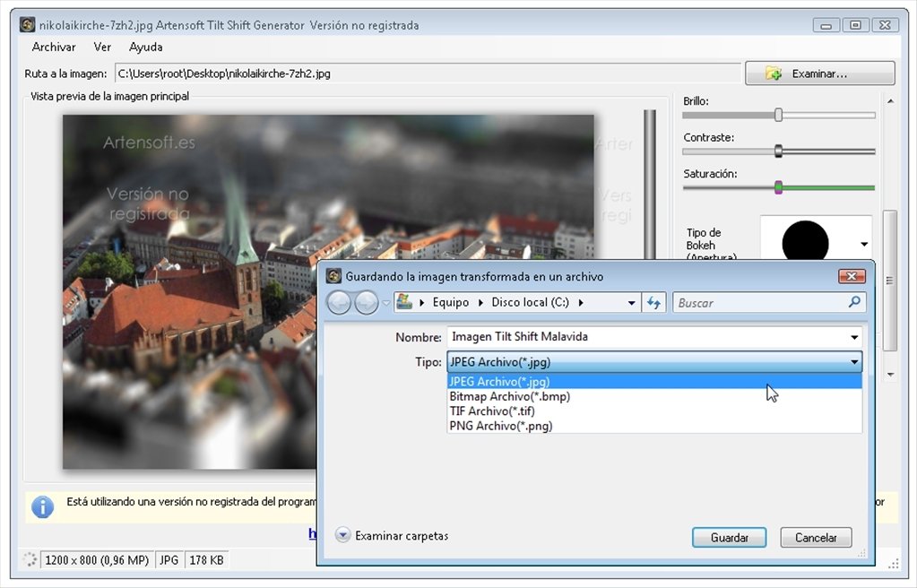Viewport: 917px width, 588px height.
Task: Click the refresh button in save dialog
Action: tap(653, 302)
